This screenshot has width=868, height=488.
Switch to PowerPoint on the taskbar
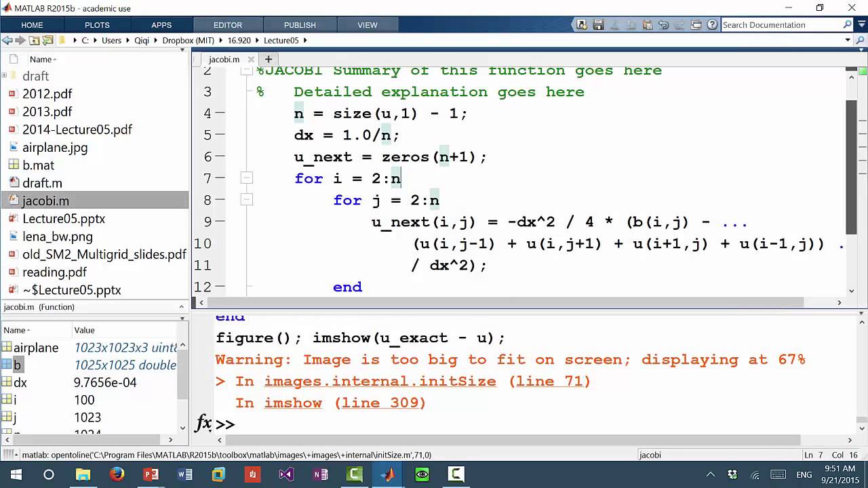click(x=151, y=474)
